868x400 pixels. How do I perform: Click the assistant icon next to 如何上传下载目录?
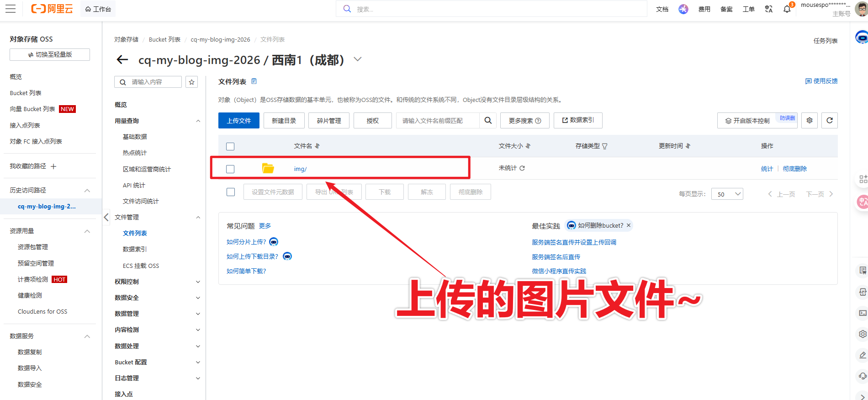pyautogui.click(x=287, y=256)
